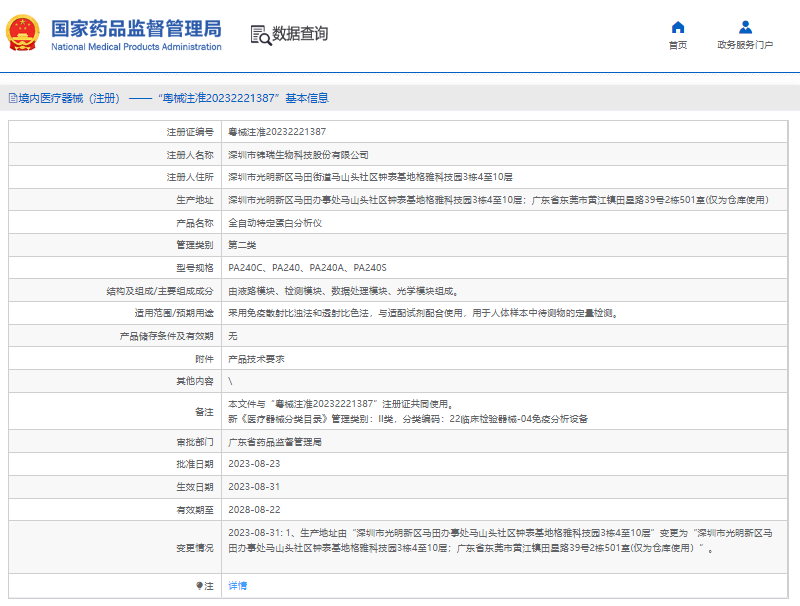
Task: Click the 政务服务门户 label
Action: pyautogui.click(x=745, y=45)
